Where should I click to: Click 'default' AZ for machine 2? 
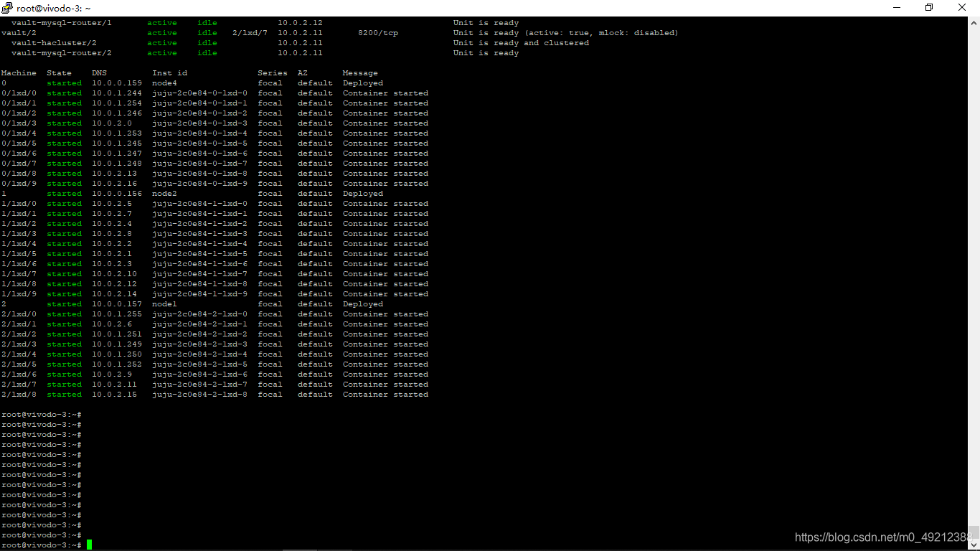(315, 304)
